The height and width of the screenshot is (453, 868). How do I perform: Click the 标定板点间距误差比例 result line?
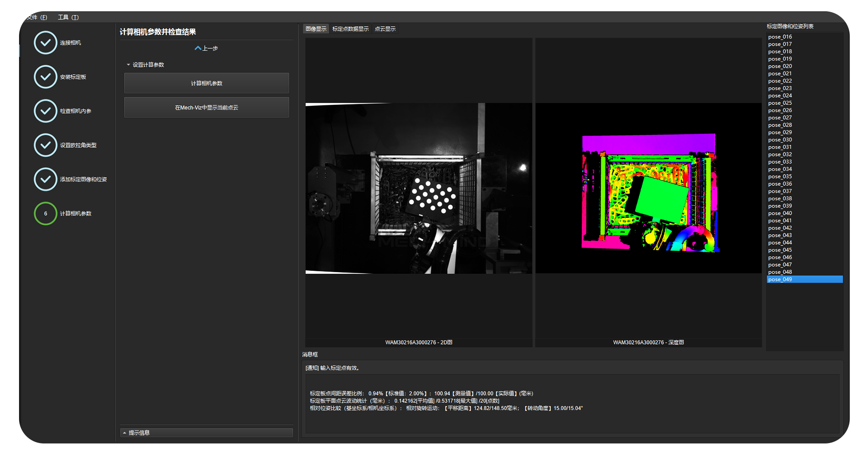click(421, 393)
